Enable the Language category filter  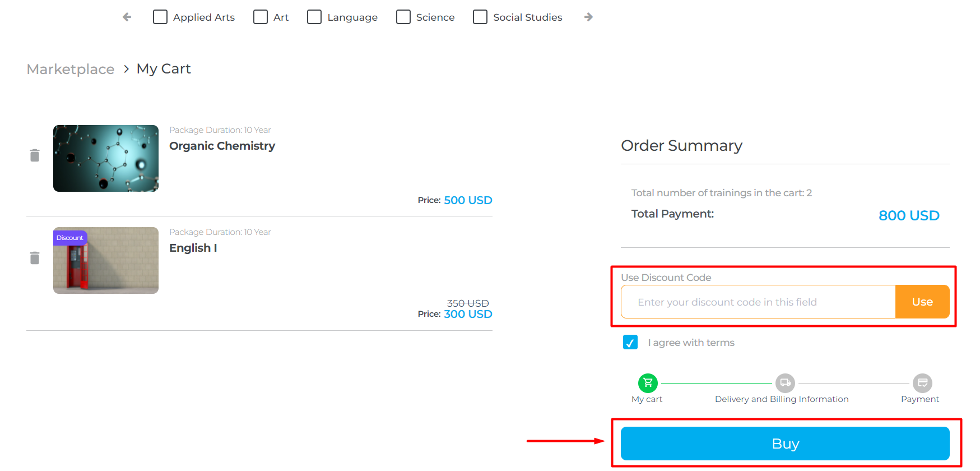314,17
